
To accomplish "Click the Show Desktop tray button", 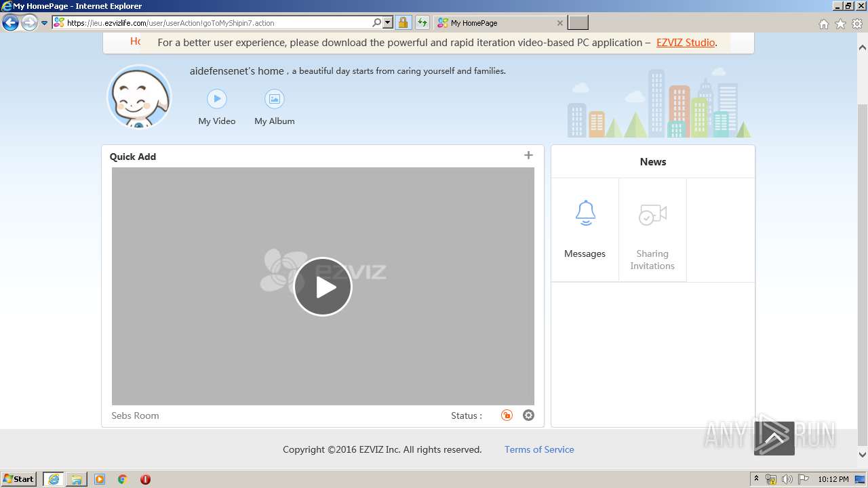I will 861,479.
